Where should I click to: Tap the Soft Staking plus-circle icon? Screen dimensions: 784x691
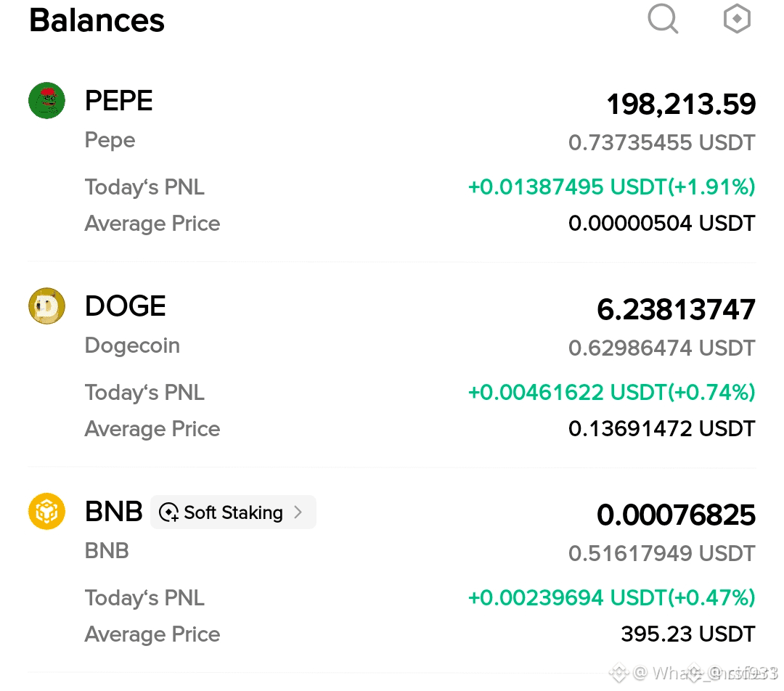(x=168, y=512)
